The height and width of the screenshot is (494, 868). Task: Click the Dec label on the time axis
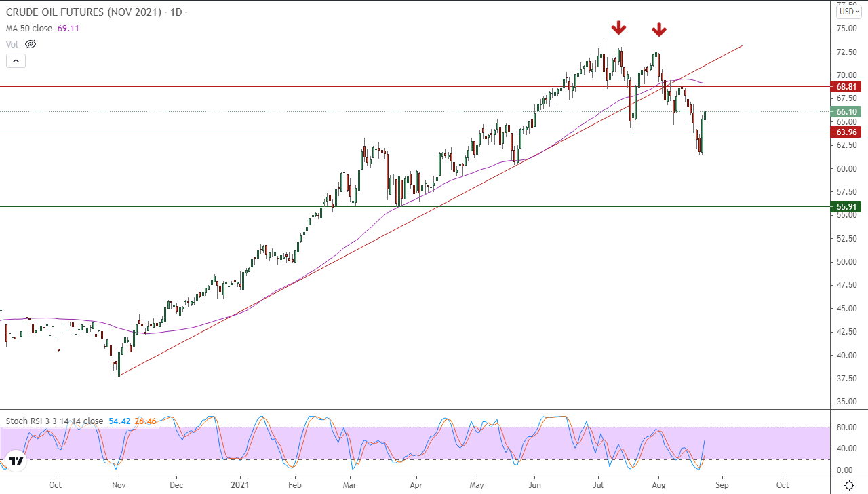[176, 485]
